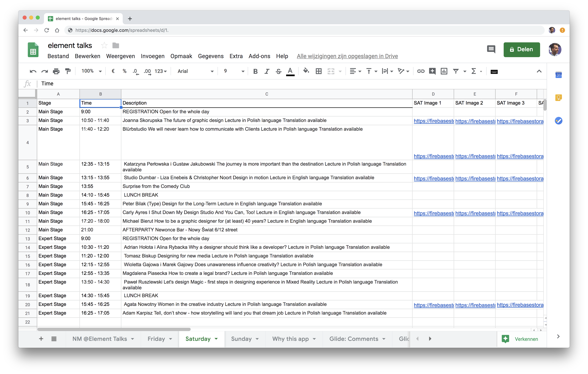The width and height of the screenshot is (588, 374).
Task: Open the text color picker
Action: pos(290,71)
